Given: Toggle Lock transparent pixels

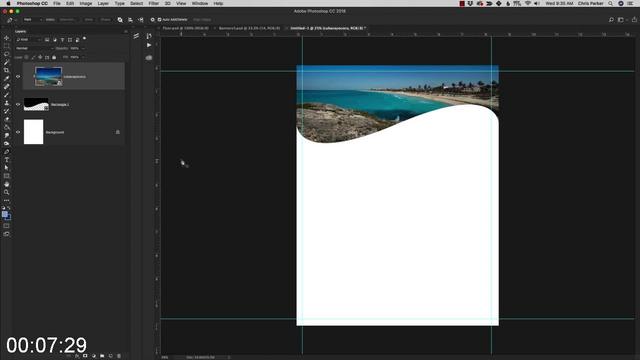Looking at the screenshot, I should point(26,57).
